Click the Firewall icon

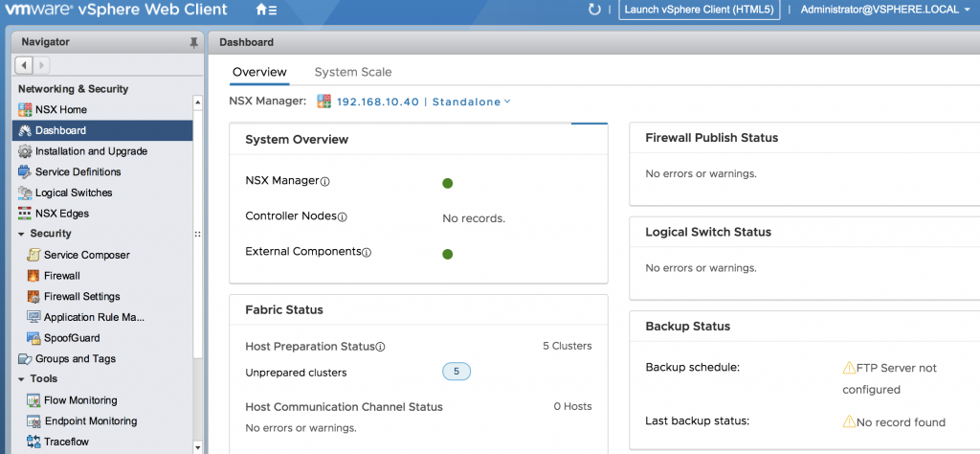point(33,276)
